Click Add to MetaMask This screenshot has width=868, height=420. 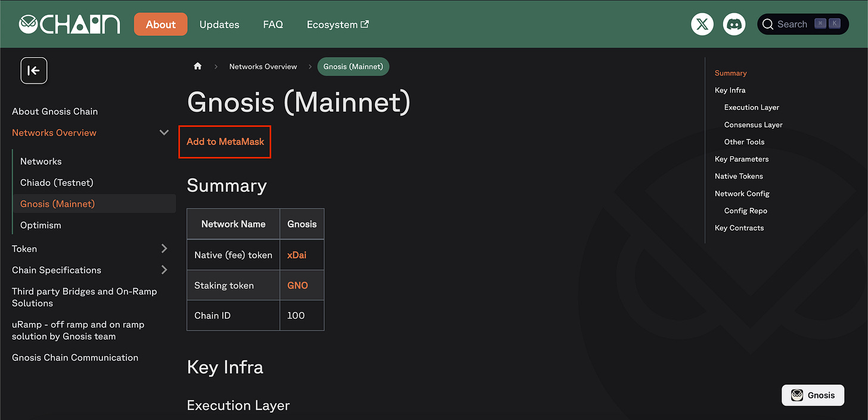click(225, 142)
